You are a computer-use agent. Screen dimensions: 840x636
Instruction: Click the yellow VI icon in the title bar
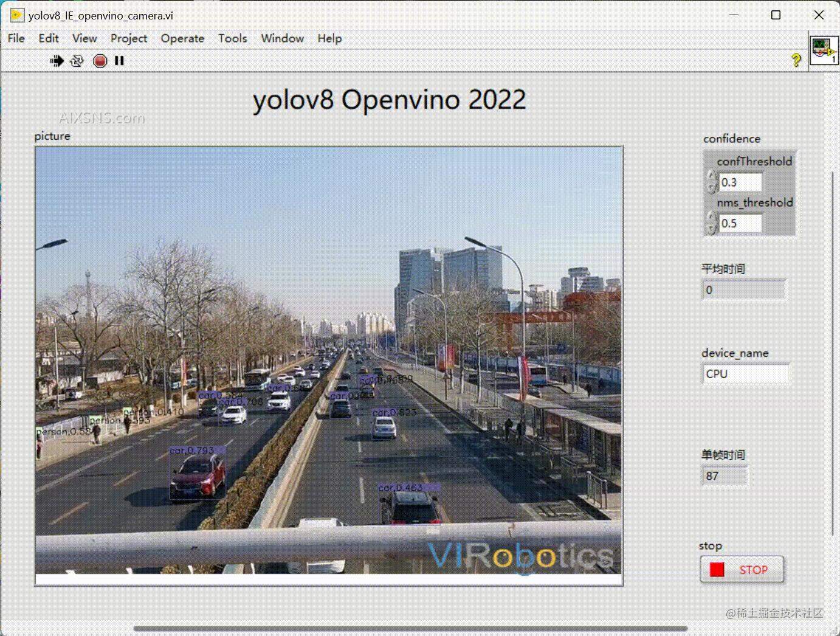click(x=16, y=15)
